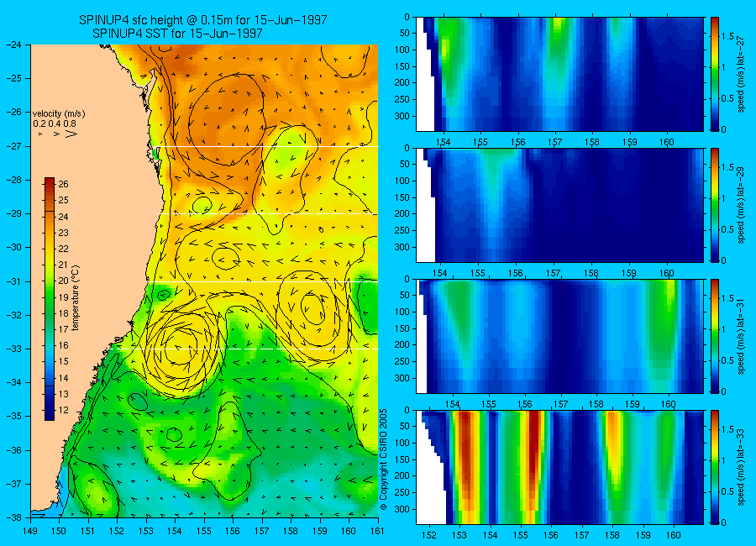Click the 'speed (m/s) lat=-29' label
This screenshot has height=546, width=756.
(x=741, y=206)
